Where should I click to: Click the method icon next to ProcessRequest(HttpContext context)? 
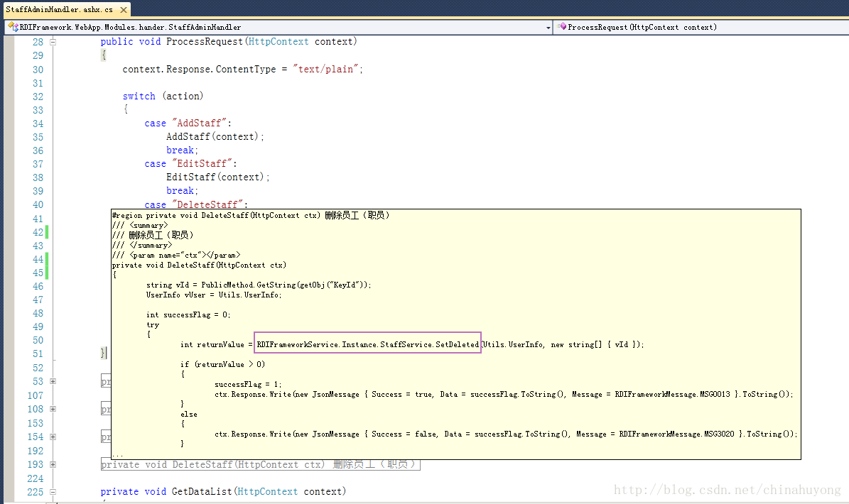[x=561, y=26]
